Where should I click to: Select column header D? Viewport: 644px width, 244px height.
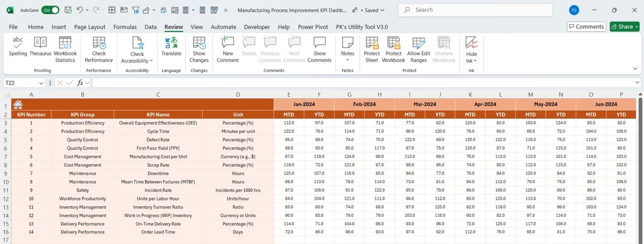point(238,95)
